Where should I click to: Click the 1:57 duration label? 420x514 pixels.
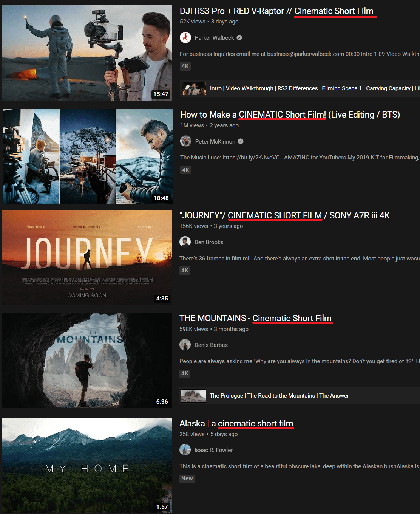pos(162,507)
